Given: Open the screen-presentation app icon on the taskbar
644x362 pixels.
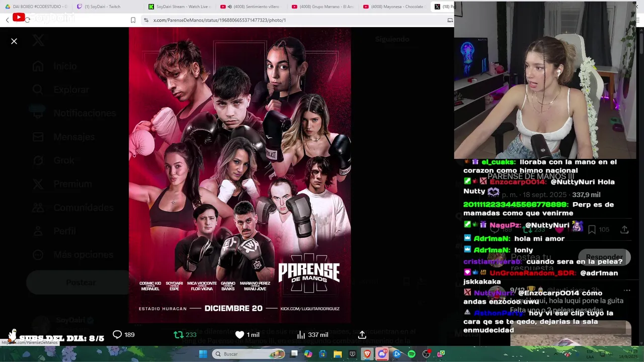Looking at the screenshot, I should pyautogui.click(x=352, y=354).
